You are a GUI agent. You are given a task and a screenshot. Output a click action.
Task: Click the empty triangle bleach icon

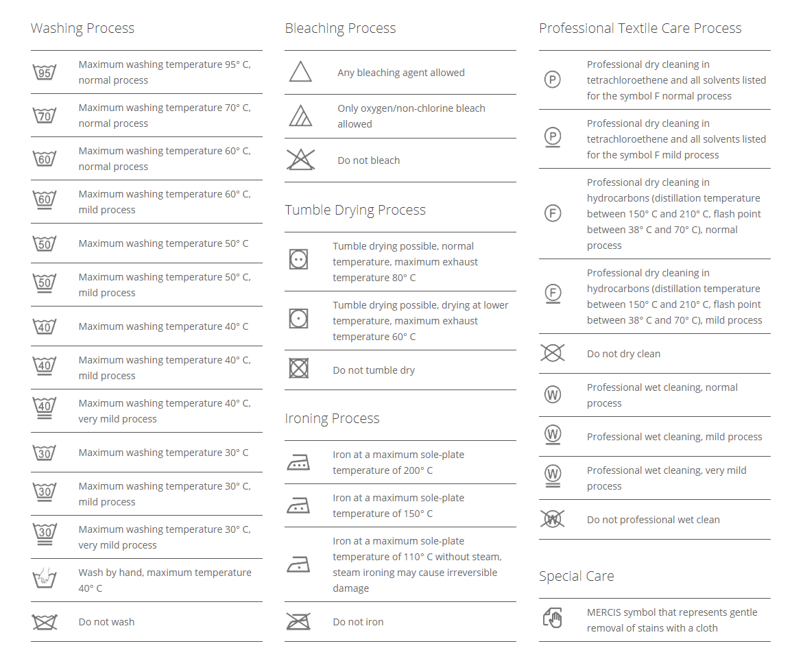(x=300, y=72)
